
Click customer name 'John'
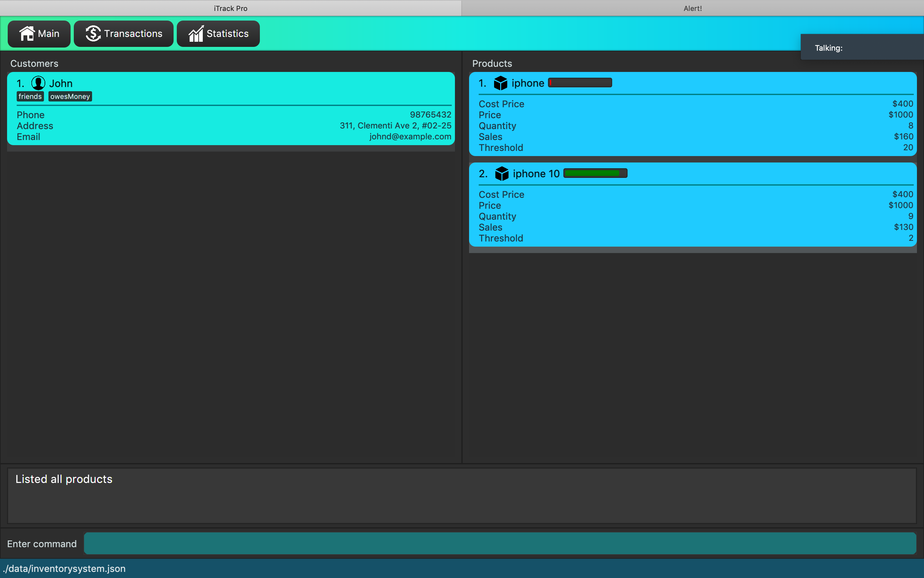click(x=61, y=83)
